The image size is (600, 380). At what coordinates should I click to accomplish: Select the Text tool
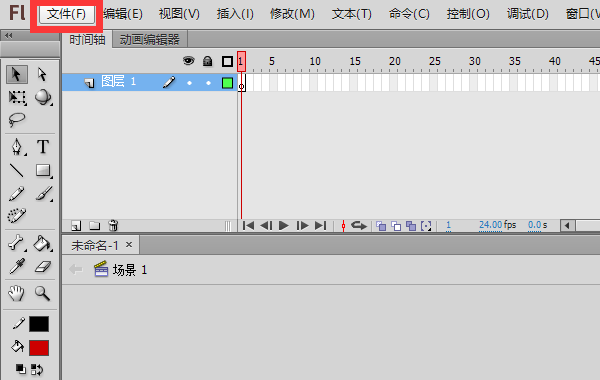(x=43, y=147)
